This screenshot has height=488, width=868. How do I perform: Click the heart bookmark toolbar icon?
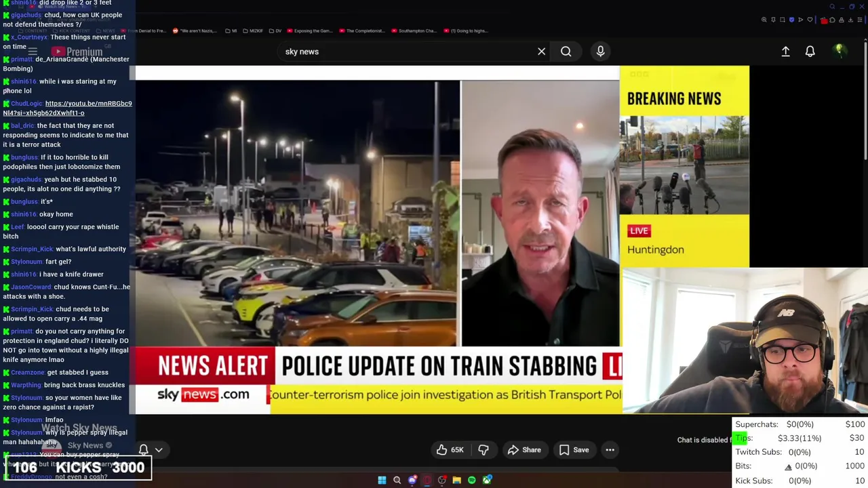click(810, 20)
